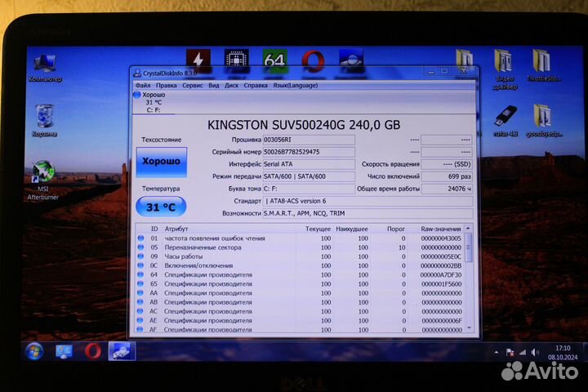Click scroll down arrow of attribute list
The height and width of the screenshot is (392, 588).
[x=469, y=328]
